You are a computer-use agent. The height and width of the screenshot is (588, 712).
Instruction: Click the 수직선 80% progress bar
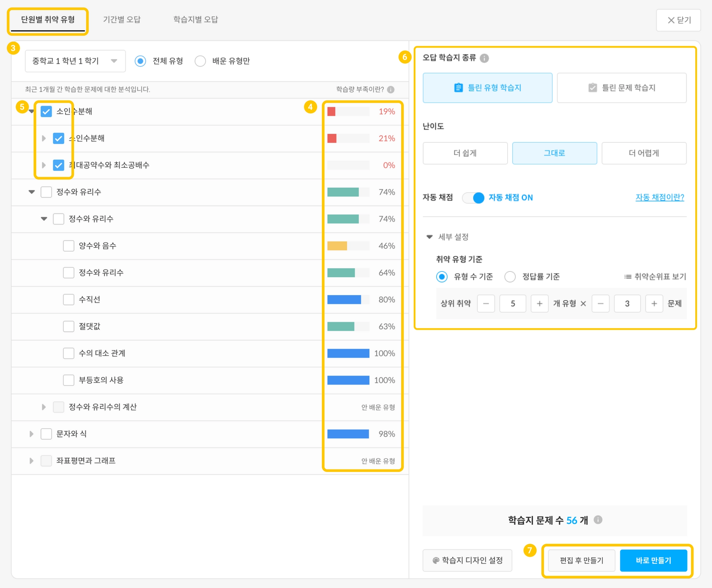click(348, 300)
